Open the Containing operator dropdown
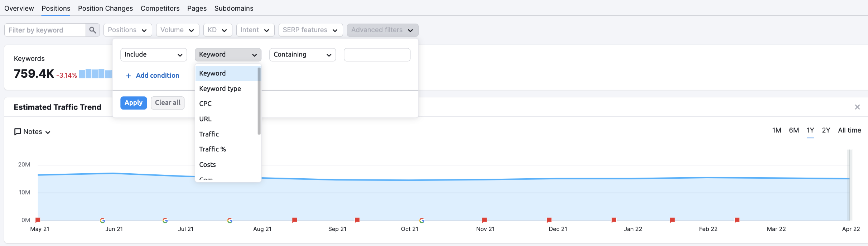The height and width of the screenshot is (246, 868). (x=302, y=55)
